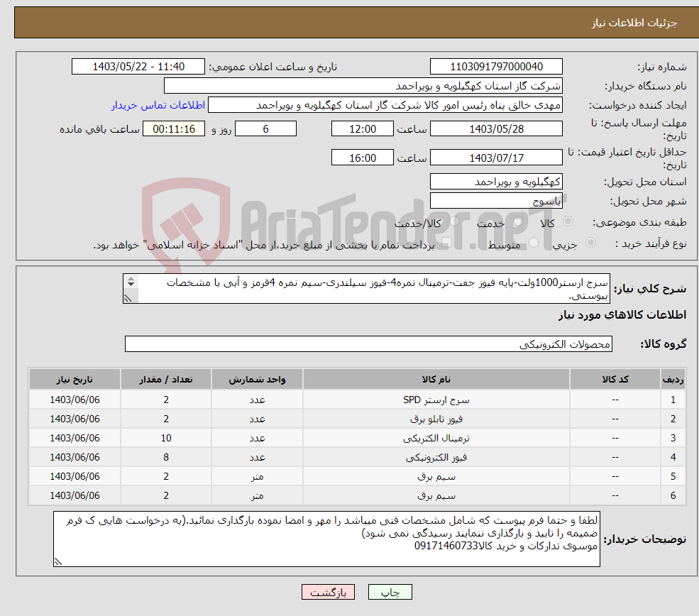Click remaining time field 00:11:16
The height and width of the screenshot is (616, 699).
tap(174, 129)
